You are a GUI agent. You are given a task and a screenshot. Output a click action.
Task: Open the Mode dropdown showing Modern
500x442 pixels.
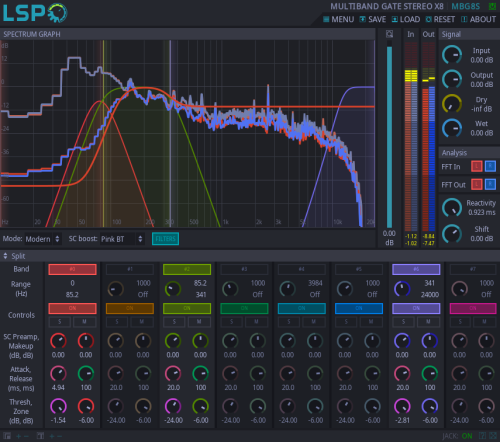point(43,239)
